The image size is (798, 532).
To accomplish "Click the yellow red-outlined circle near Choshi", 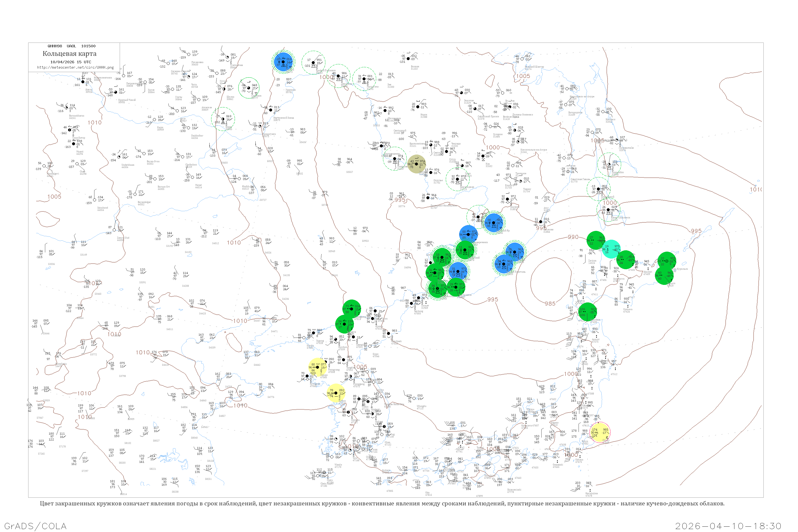I will [x=600, y=432].
